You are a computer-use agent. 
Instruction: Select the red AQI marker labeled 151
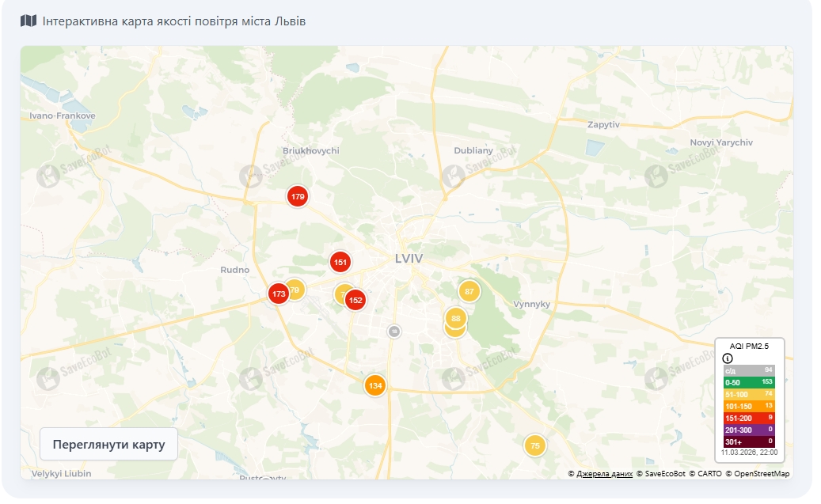(340, 262)
